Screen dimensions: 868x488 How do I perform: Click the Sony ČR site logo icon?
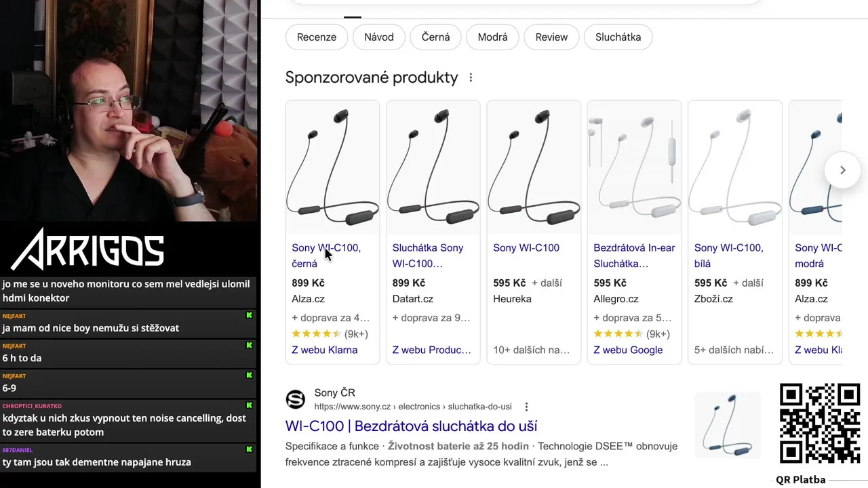296,400
